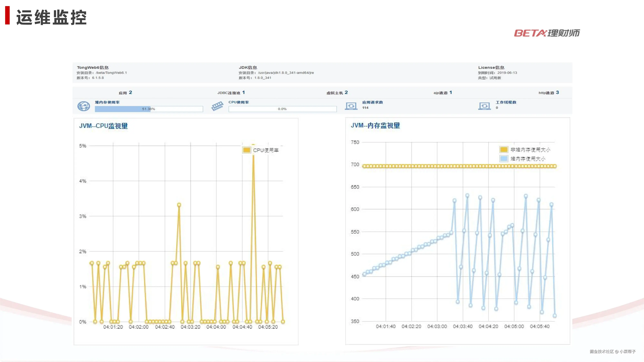Click the JVM--CPU监视量 chart title

[103, 126]
